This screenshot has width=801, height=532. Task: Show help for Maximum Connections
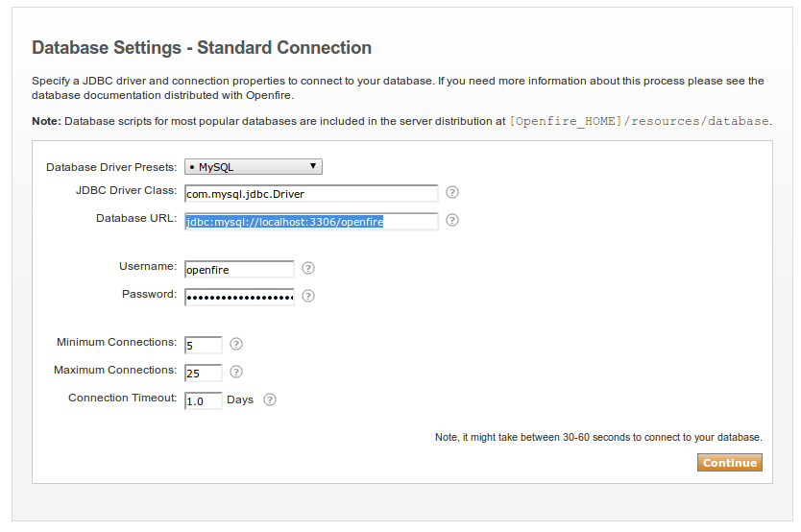[x=236, y=372]
